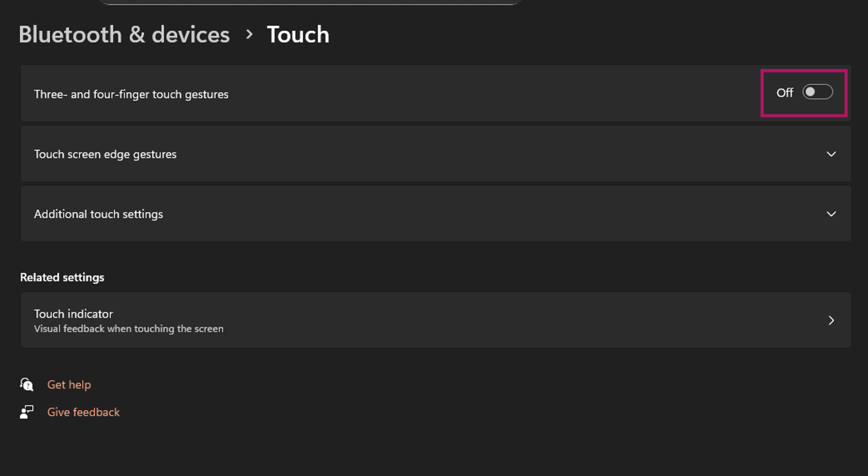Screen dimensions: 868x476
Task: Click the Get help headset icon
Action: [x=26, y=385]
